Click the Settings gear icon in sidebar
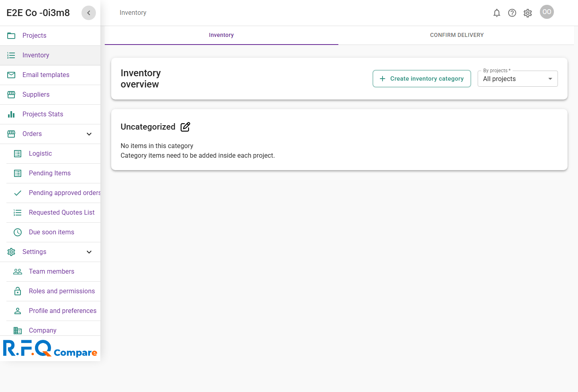 (x=11, y=252)
